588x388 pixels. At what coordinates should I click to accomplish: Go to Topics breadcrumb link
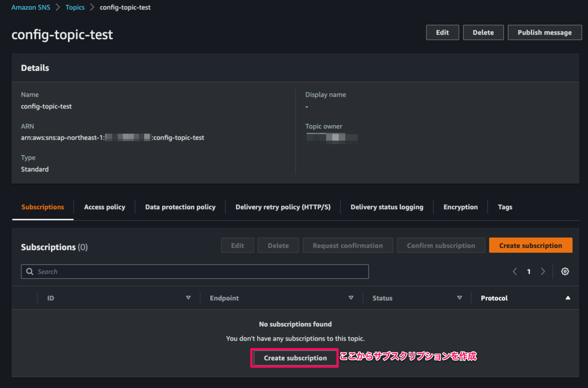(75, 7)
